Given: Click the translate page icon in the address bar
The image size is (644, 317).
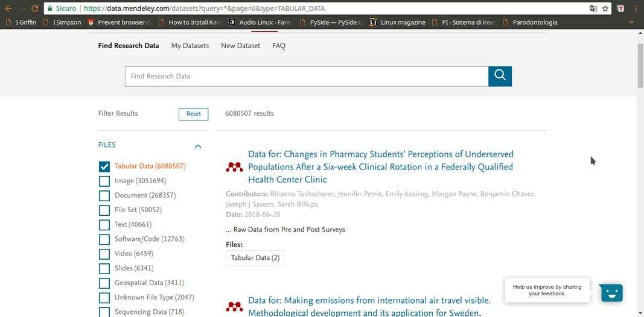Looking at the screenshot, I should 593,8.
